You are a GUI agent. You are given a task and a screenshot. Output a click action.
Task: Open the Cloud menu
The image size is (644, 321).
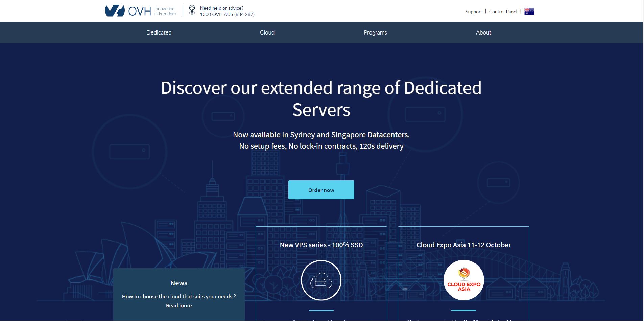[267, 32]
